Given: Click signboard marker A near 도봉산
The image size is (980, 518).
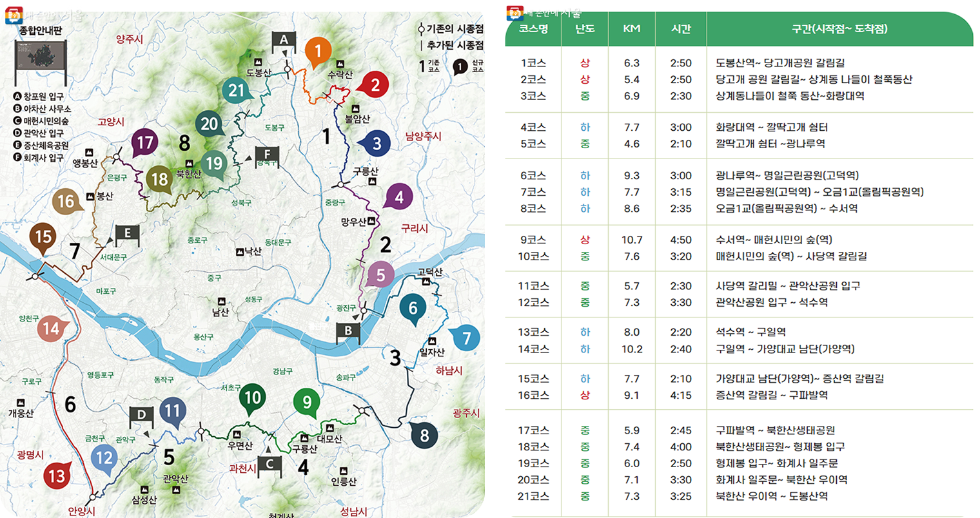Looking at the screenshot, I should pos(284,42).
